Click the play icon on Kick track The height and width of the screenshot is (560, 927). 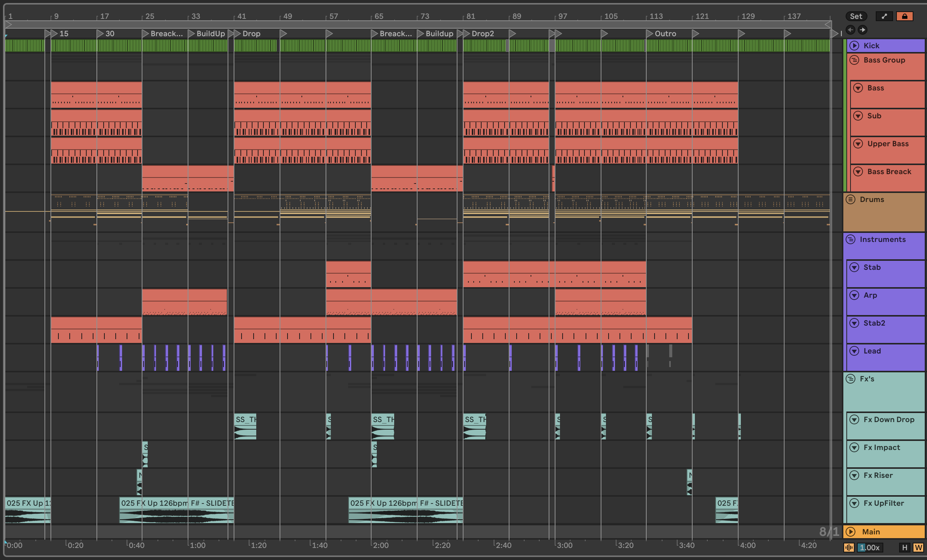(x=854, y=46)
